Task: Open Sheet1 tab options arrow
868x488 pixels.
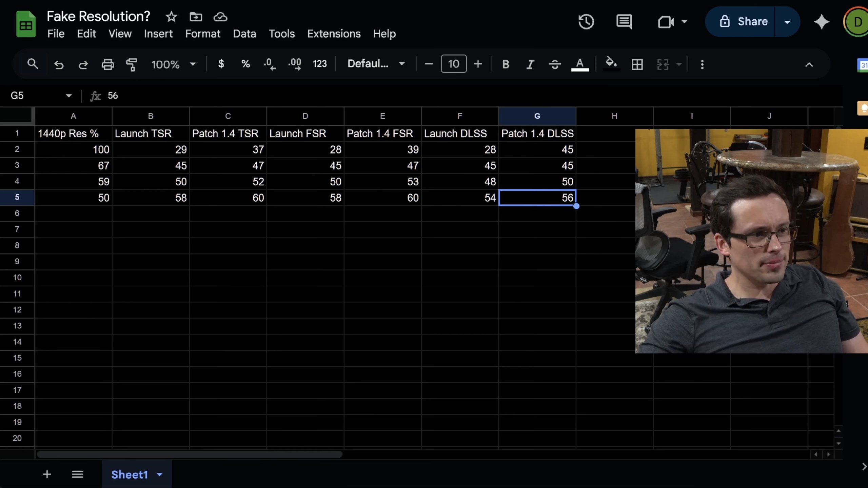Action: [x=160, y=474]
